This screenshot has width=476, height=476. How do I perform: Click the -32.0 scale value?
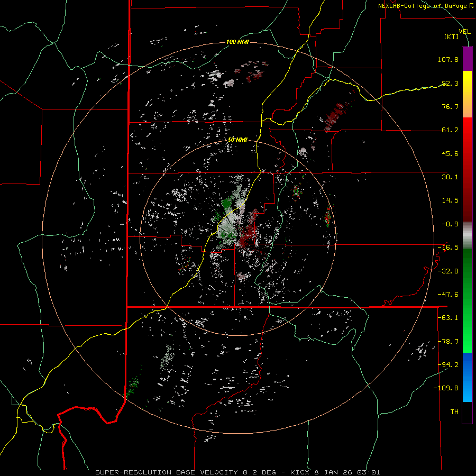coord(448,271)
